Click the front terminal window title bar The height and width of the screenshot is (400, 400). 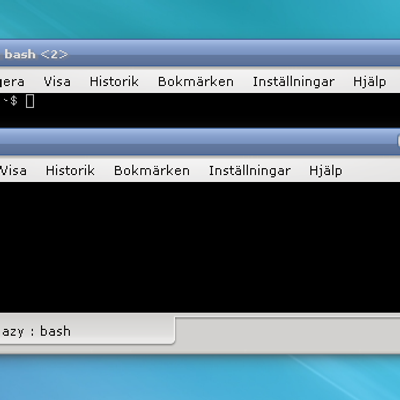[x=200, y=142]
